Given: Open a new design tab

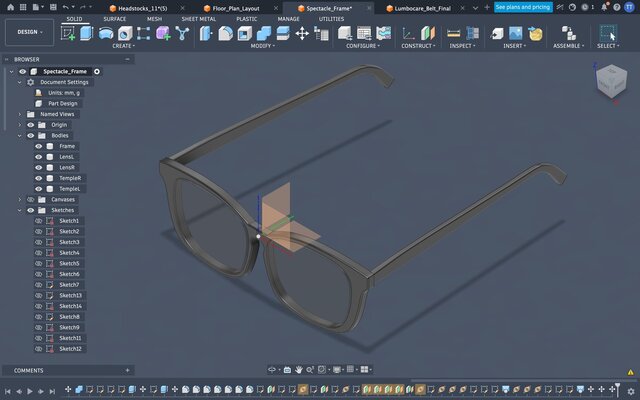Looking at the screenshot, I should tap(487, 7).
